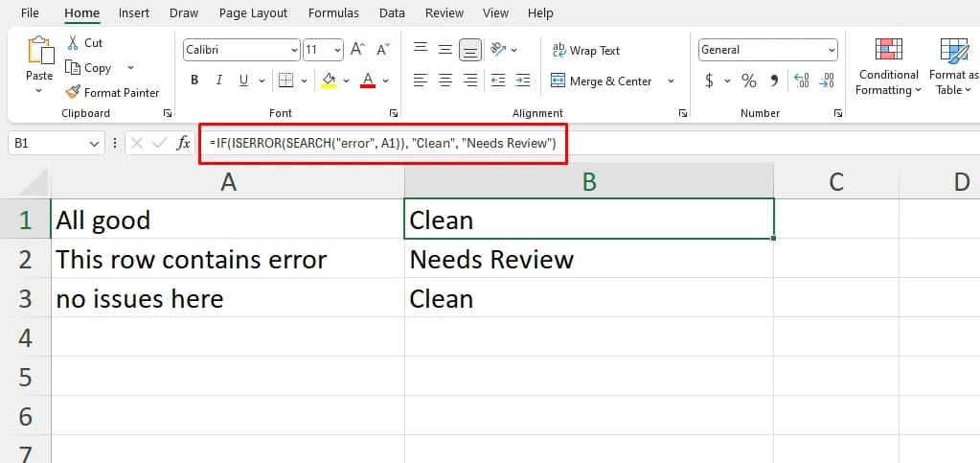The width and height of the screenshot is (980, 463).
Task: Click the Paste clipboard icon
Action: (x=39, y=50)
